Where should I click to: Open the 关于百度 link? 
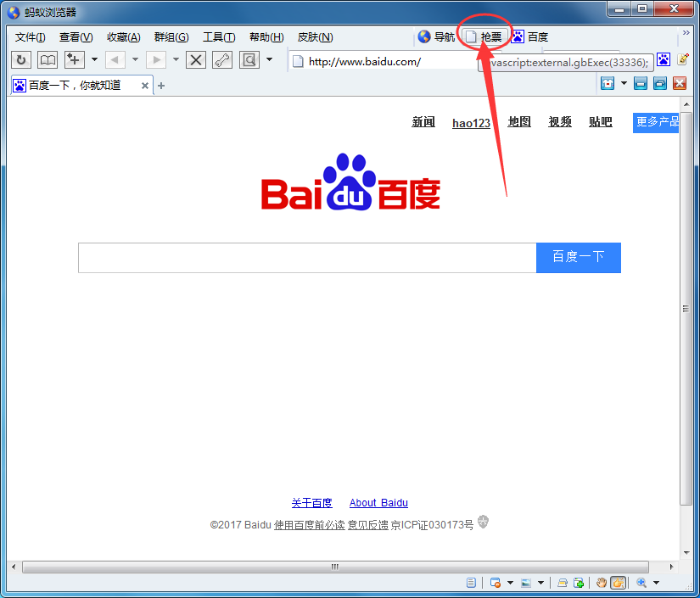[x=311, y=503]
